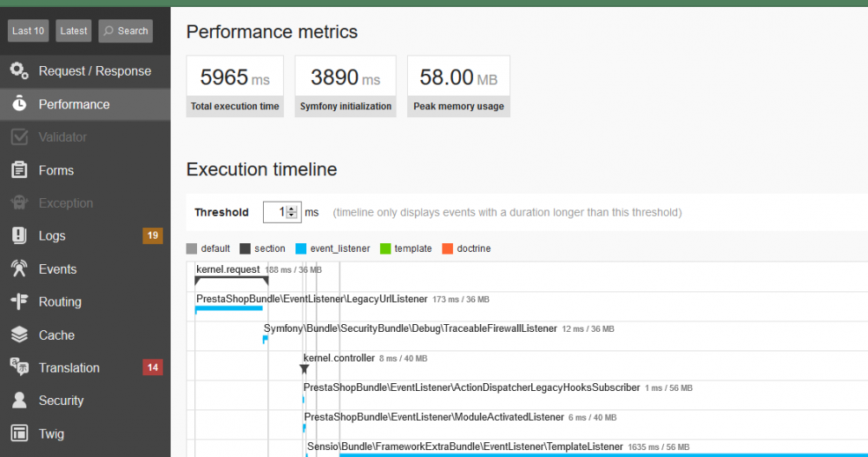Open the profiler Search button
This screenshot has width=868, height=457.
125,31
